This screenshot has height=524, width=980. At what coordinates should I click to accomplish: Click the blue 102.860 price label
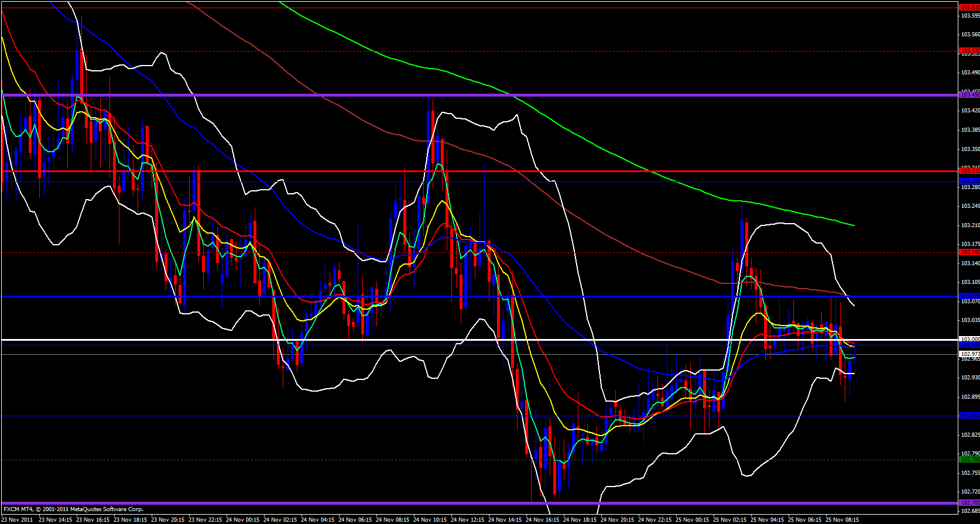[969, 416]
